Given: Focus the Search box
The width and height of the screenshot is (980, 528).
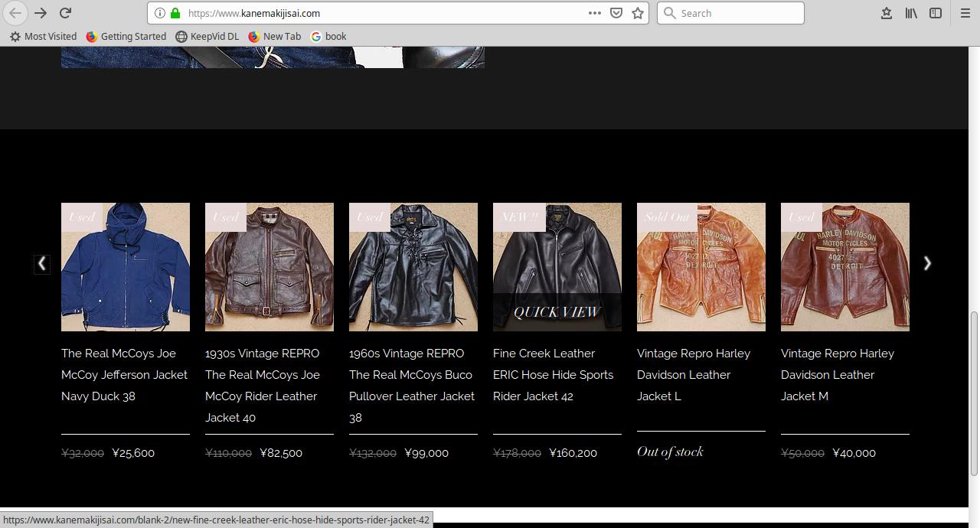Looking at the screenshot, I should pyautogui.click(x=730, y=13).
